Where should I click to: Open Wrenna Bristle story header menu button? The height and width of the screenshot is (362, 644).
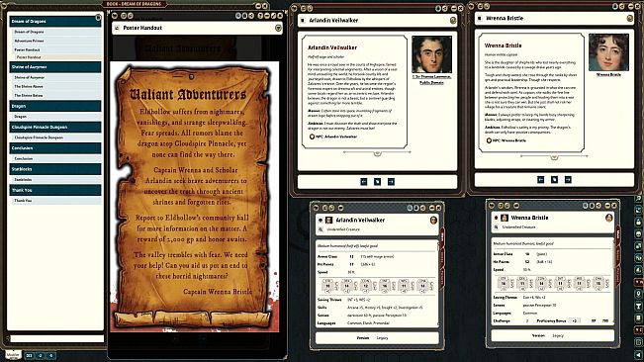(x=629, y=18)
